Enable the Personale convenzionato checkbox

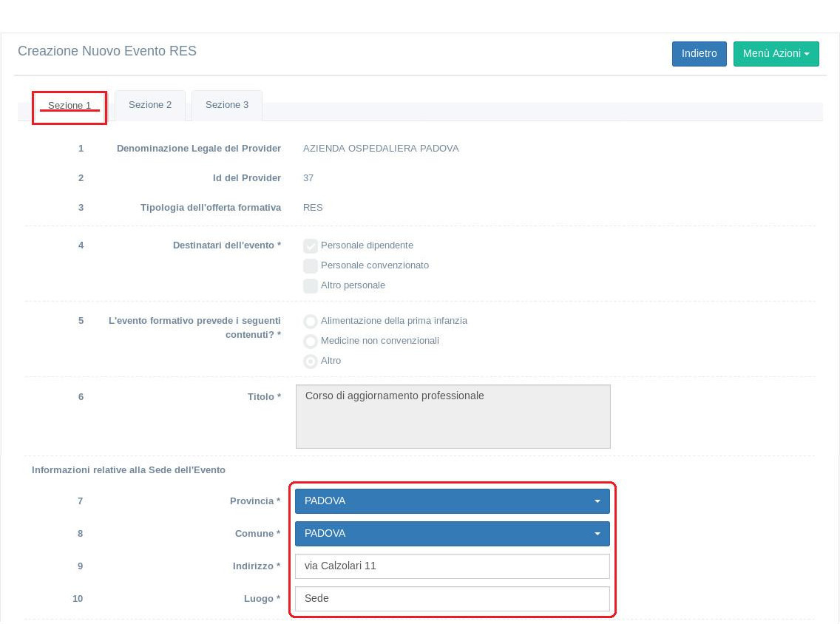311,266
